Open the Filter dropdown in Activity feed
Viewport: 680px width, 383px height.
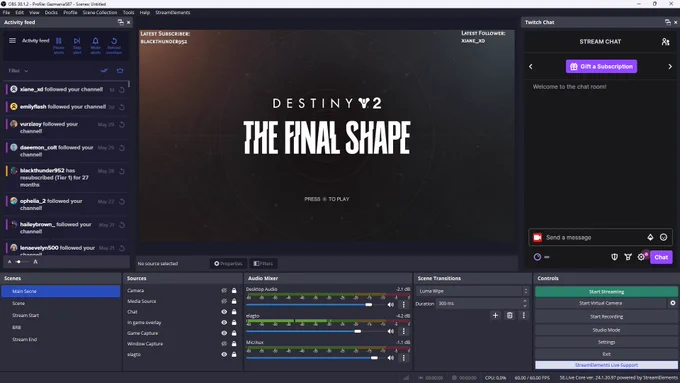click(x=19, y=71)
